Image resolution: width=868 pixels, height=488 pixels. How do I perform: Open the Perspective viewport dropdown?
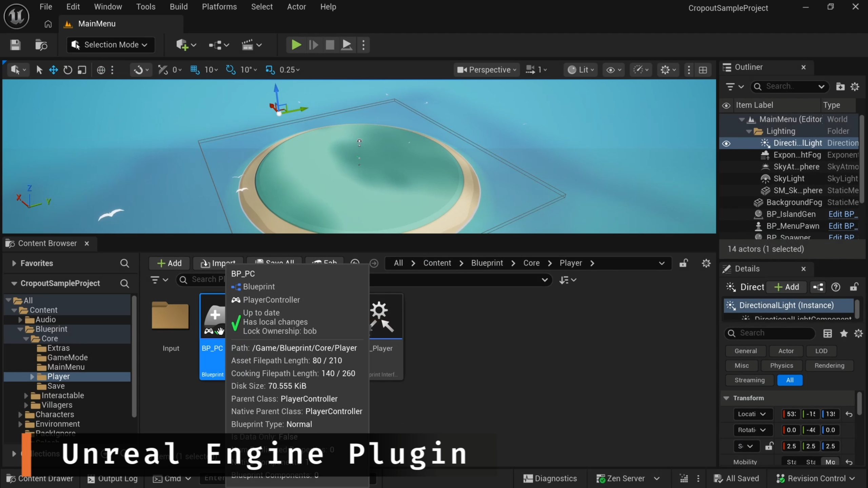pos(487,70)
